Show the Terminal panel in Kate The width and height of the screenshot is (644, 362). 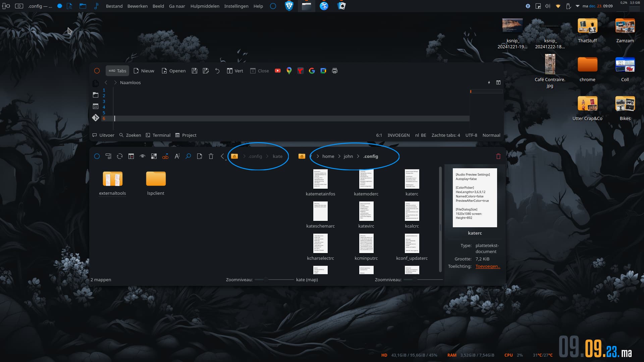click(158, 135)
